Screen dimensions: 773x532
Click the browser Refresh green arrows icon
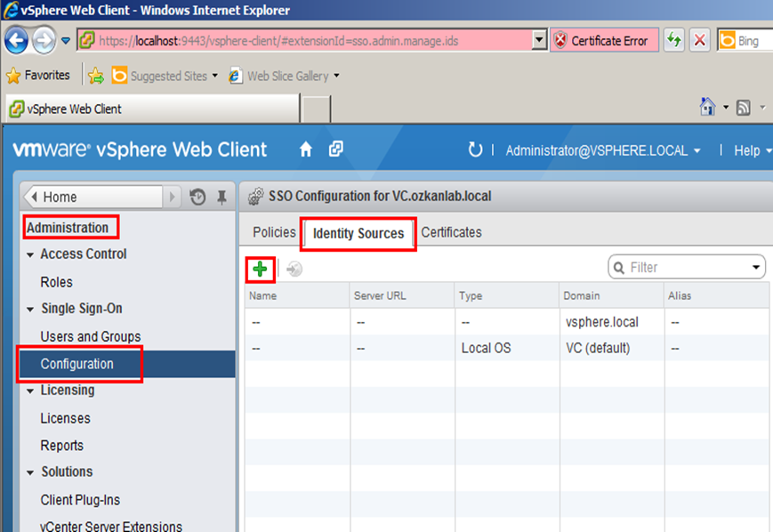[x=674, y=40]
